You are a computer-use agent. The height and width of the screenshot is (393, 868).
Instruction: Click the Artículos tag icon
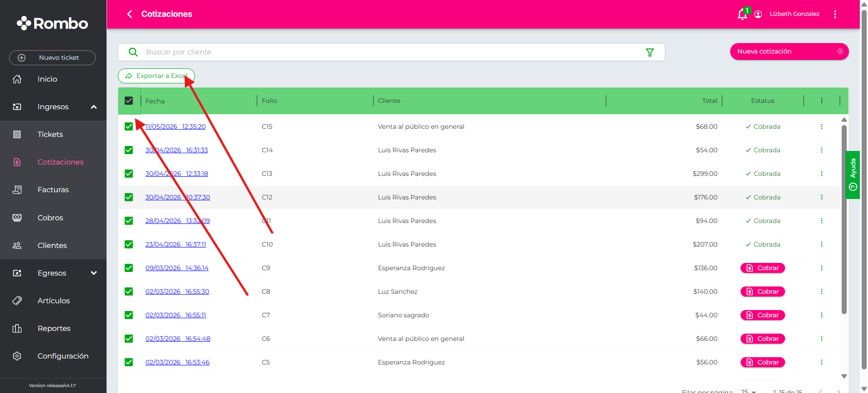click(17, 301)
